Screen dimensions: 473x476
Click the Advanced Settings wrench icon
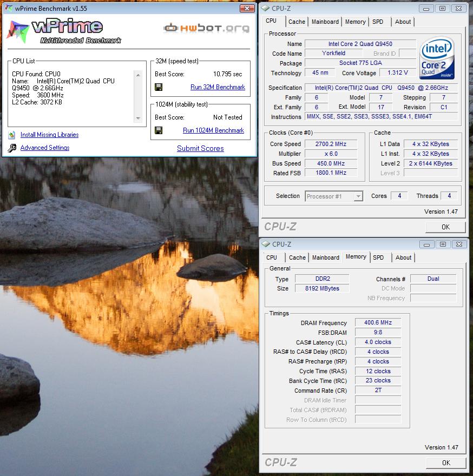tap(12, 148)
